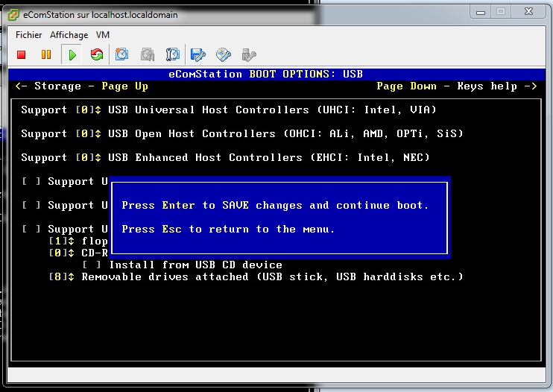Toggle the first Support U checkbox below EHCI

(31, 181)
